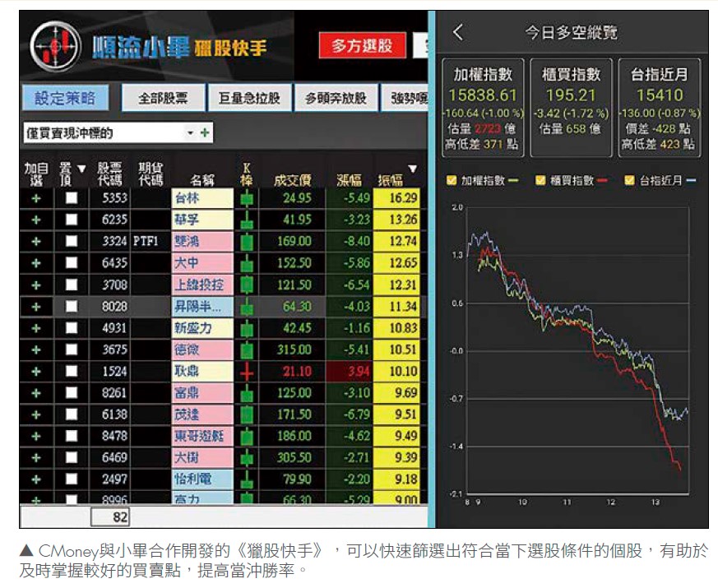Image resolution: width=718 pixels, height=588 pixels.
Task: Open the K-bar candle icon for 茂達
Action: tap(247, 414)
